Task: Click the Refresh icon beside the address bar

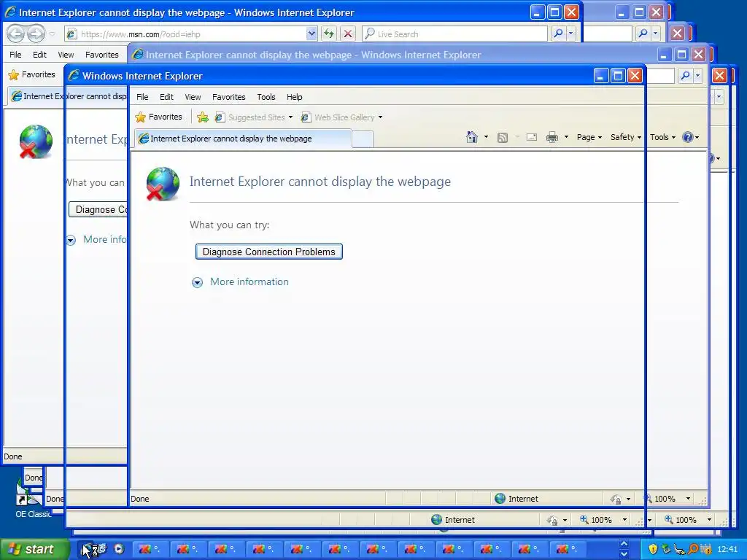Action: [329, 34]
